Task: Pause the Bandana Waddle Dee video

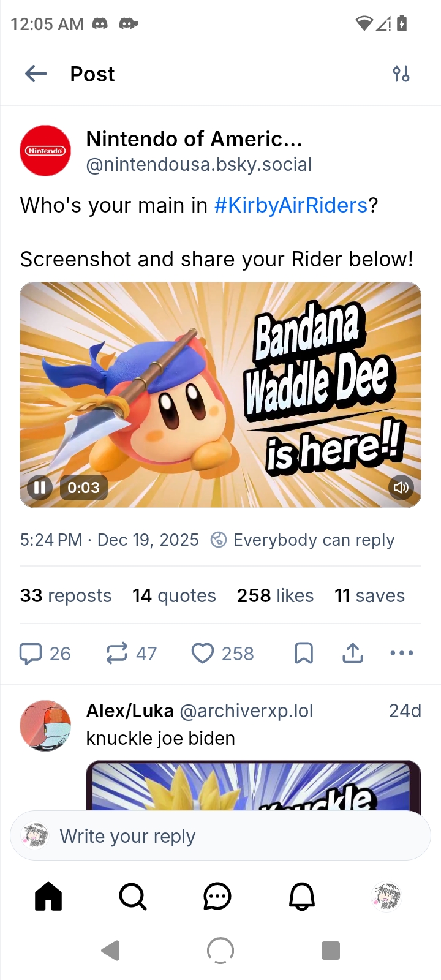Action: pyautogui.click(x=40, y=488)
